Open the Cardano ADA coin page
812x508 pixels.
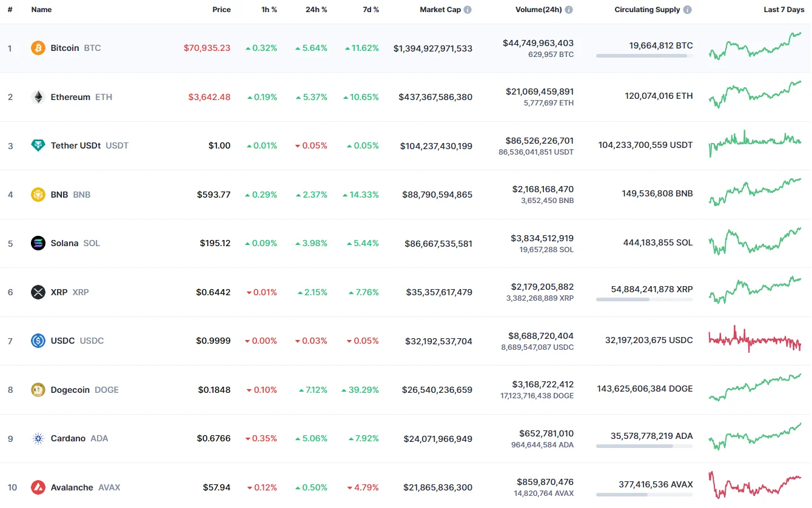click(68, 438)
